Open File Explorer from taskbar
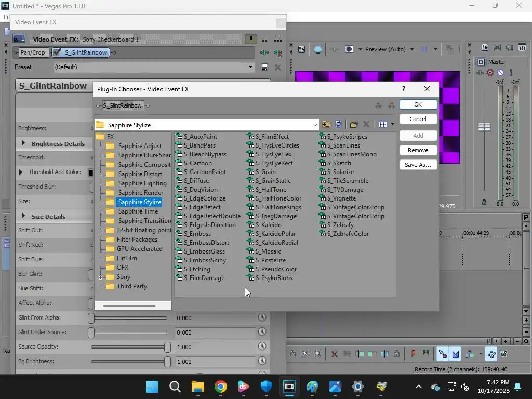 [198, 387]
